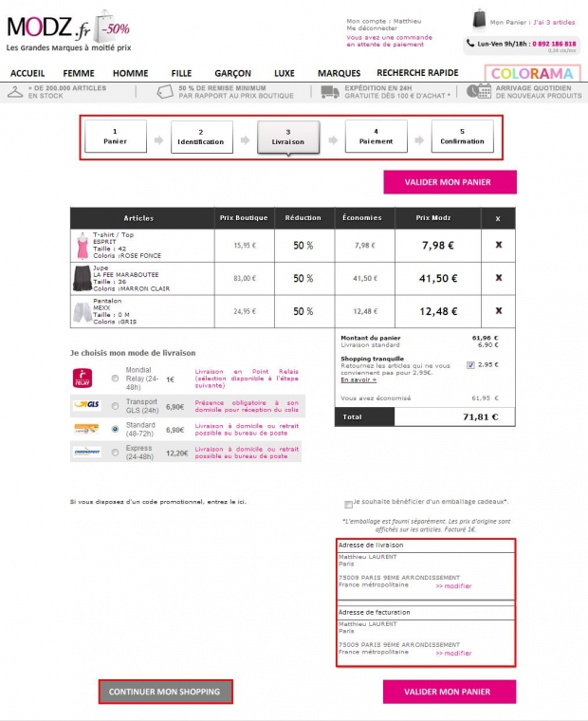The width and height of the screenshot is (588, 721).
Task: Click the Chronopost Express carrier logo
Action: pos(86,453)
